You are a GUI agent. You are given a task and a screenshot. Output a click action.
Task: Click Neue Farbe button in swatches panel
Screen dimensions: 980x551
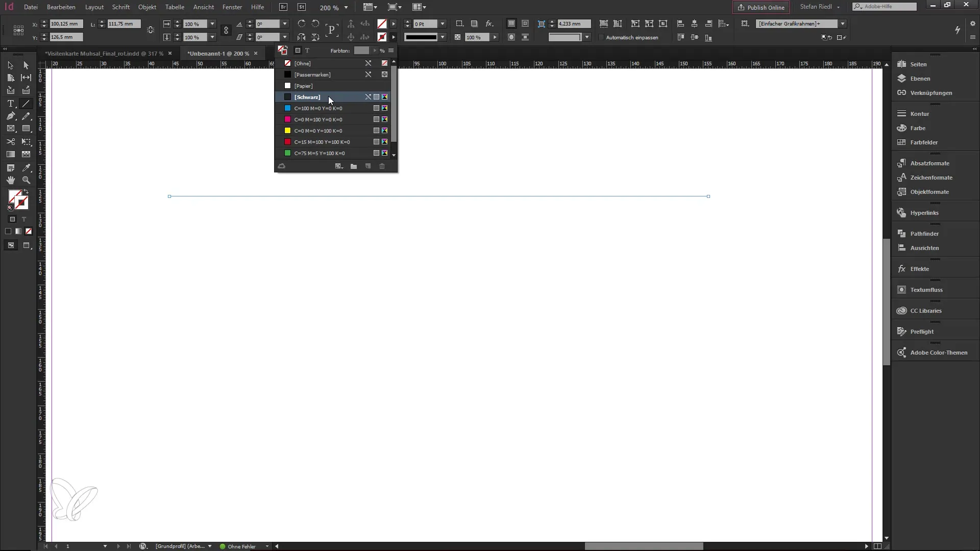click(367, 165)
